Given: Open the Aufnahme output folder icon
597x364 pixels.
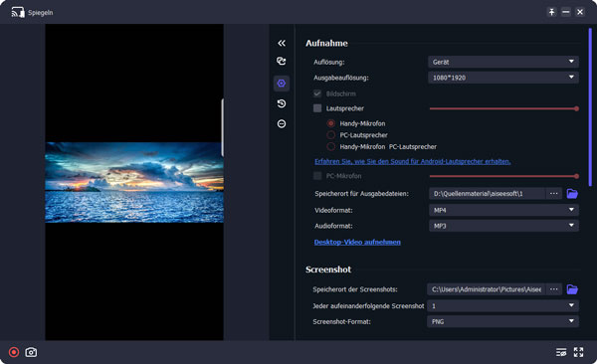Looking at the screenshot, I should coord(572,193).
